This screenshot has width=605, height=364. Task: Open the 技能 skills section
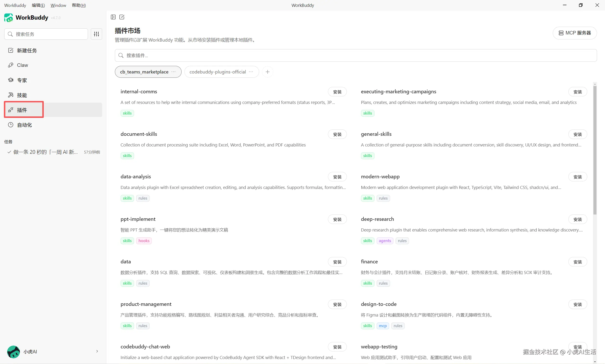coord(22,95)
